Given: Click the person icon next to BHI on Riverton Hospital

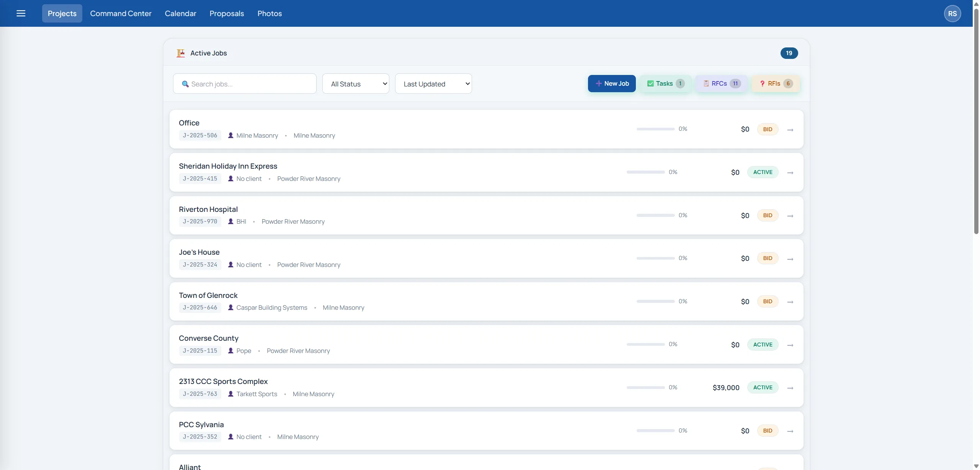Looking at the screenshot, I should 231,221.
